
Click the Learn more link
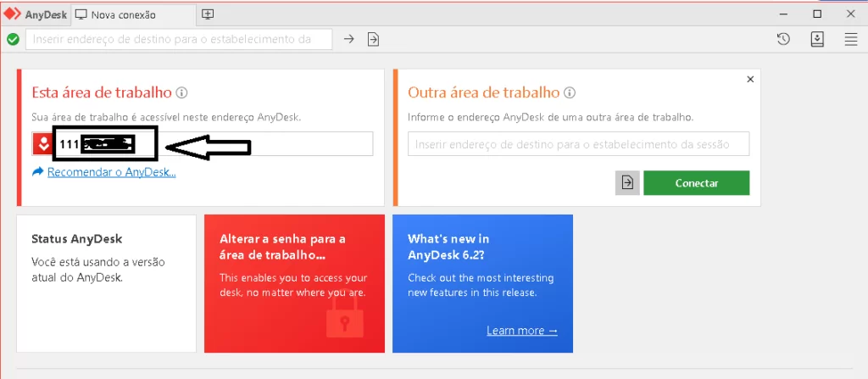(x=522, y=331)
